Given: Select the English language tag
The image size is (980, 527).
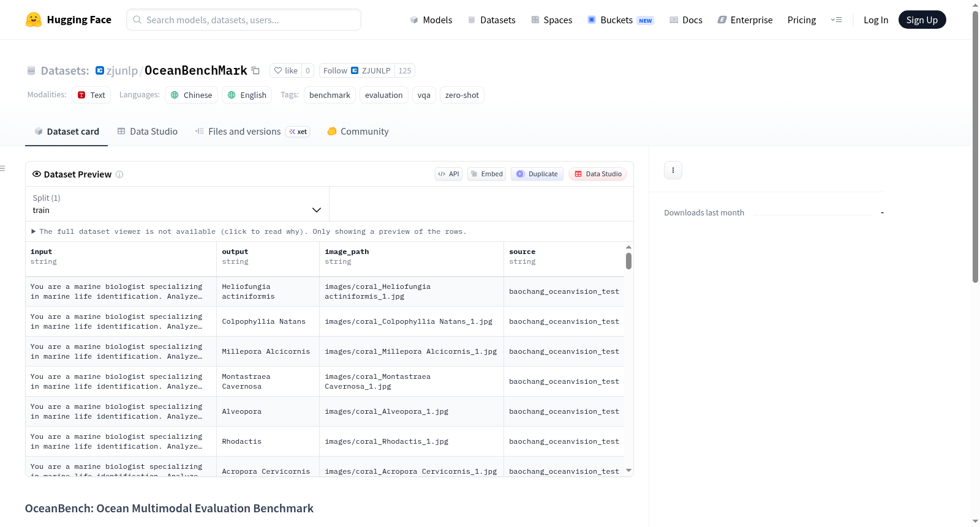Looking at the screenshot, I should point(247,95).
